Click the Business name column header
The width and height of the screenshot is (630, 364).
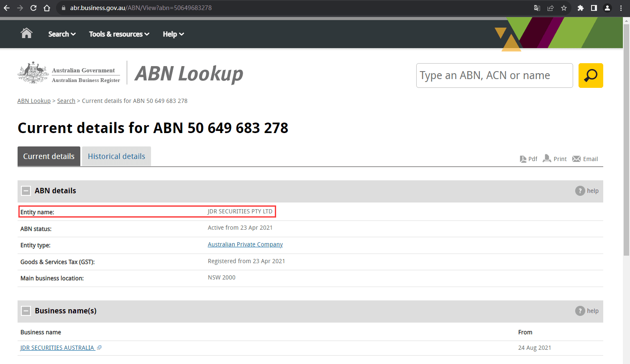pos(41,332)
